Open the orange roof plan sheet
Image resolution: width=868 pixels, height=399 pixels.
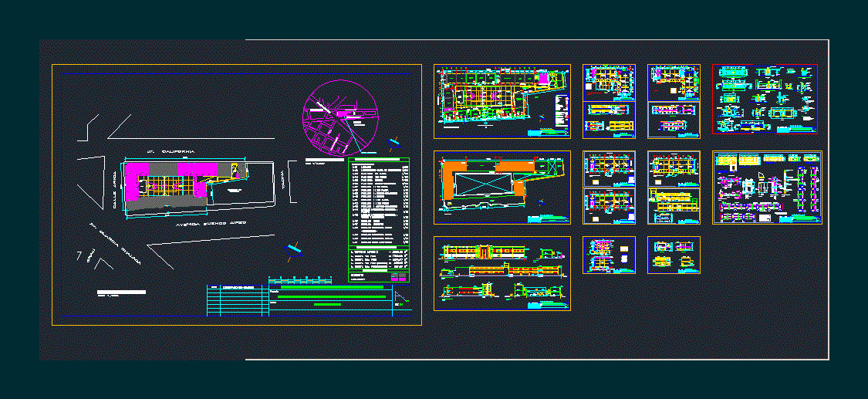click(502, 188)
